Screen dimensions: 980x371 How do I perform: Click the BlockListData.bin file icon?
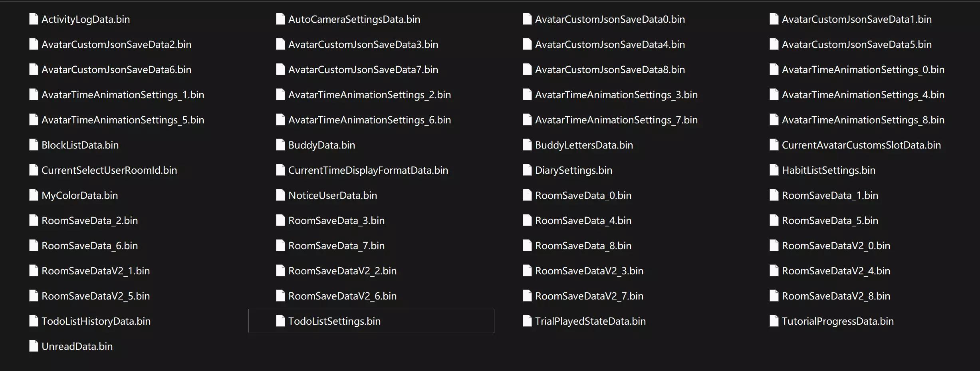(34, 145)
